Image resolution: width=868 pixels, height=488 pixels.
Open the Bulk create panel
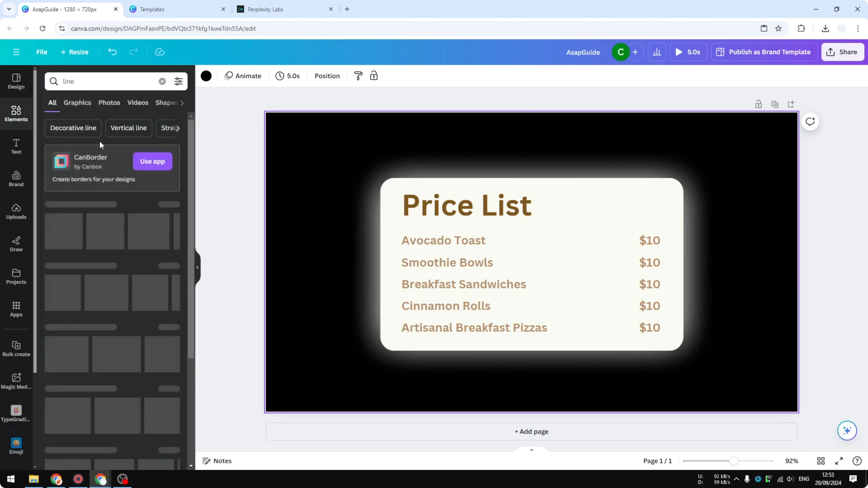[16, 349]
